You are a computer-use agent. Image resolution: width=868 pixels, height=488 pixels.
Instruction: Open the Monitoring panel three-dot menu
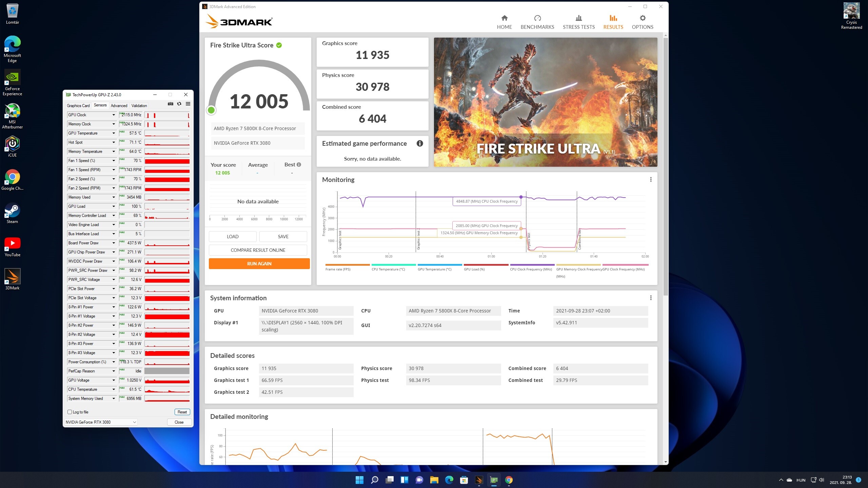pos(651,180)
